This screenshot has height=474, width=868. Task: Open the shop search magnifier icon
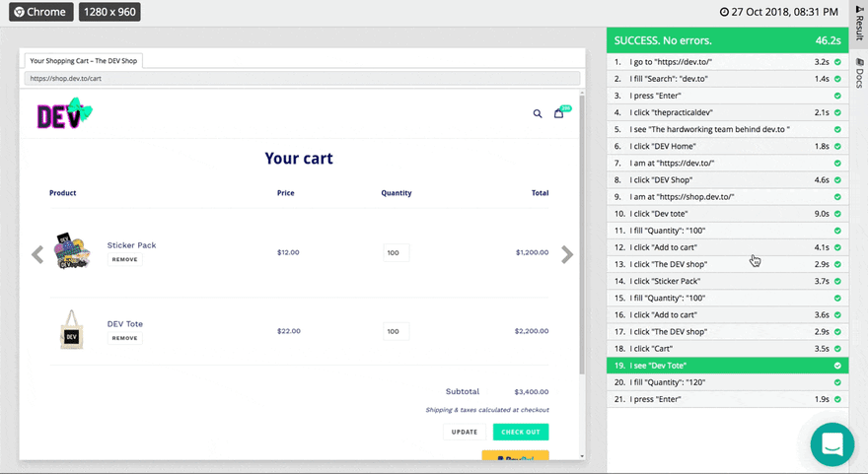538,113
